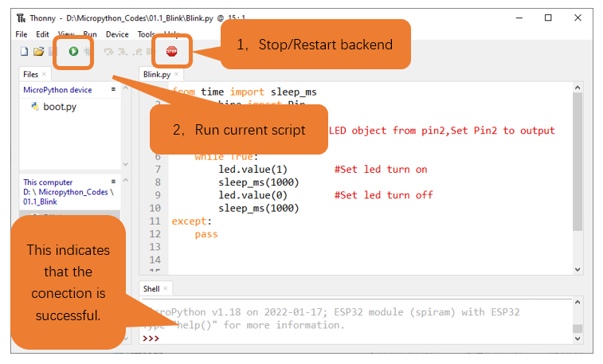Select the boot.py file icon
This screenshot has width=603, height=364.
tap(35, 107)
